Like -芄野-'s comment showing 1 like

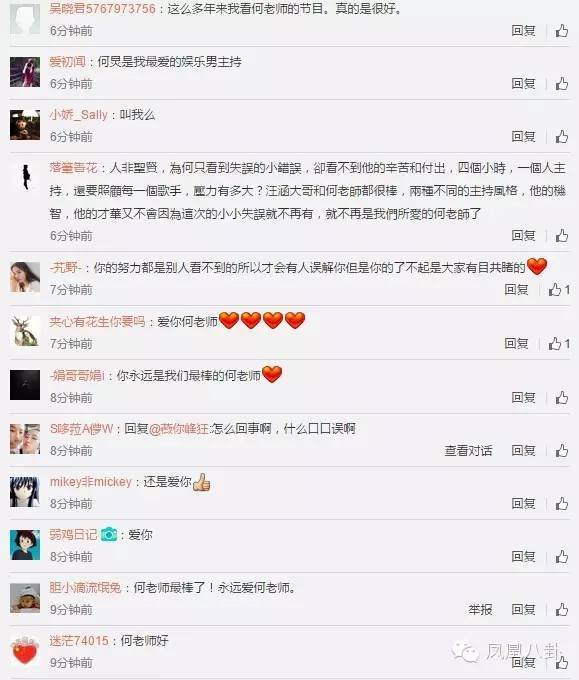559,289
